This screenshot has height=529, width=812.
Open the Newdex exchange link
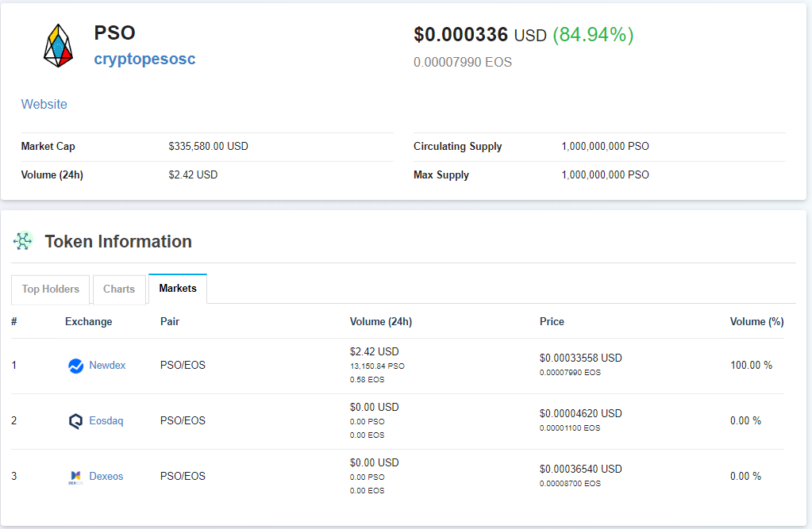coord(107,366)
